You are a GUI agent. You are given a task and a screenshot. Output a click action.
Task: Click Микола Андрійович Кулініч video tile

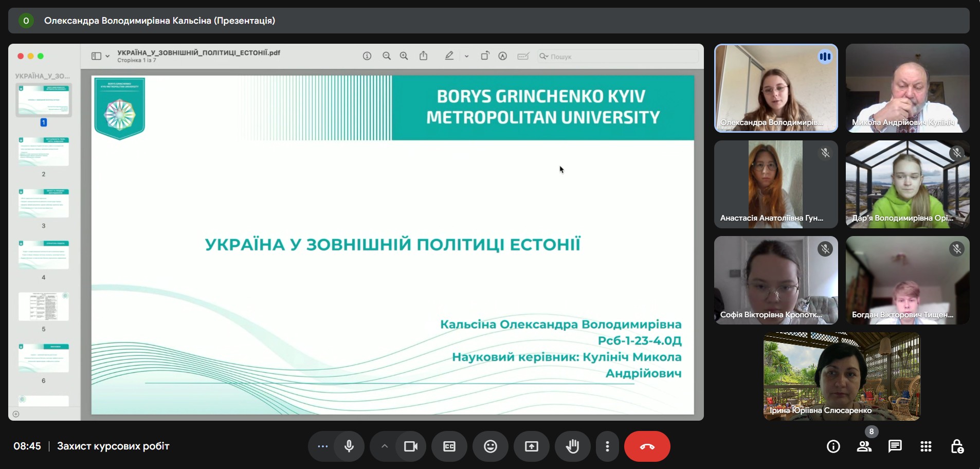[x=908, y=88]
